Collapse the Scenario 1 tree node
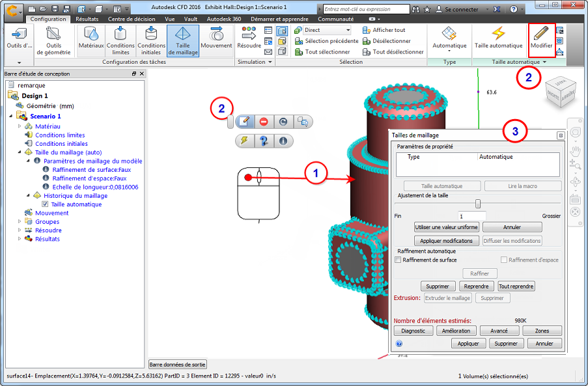588x386 pixels. (11, 116)
